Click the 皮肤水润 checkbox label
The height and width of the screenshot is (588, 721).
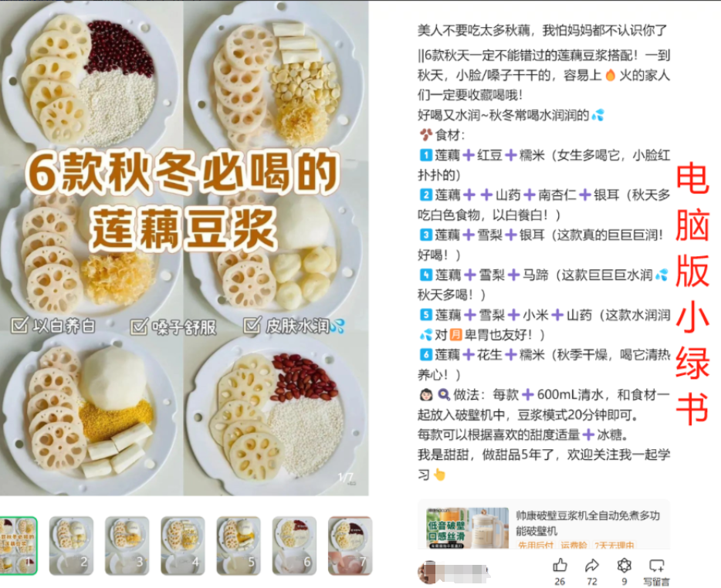point(294,326)
